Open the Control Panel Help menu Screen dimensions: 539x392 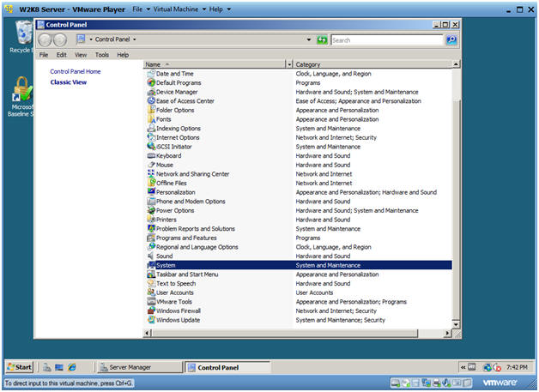click(123, 55)
